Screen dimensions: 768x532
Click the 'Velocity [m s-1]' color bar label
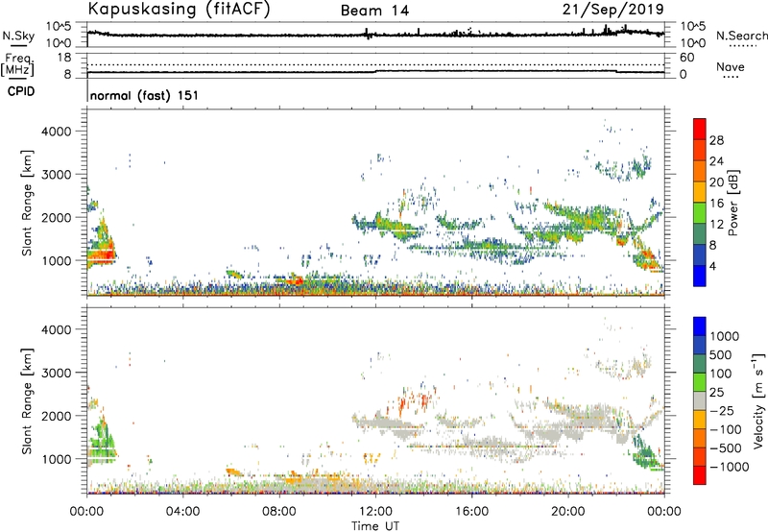(758, 400)
